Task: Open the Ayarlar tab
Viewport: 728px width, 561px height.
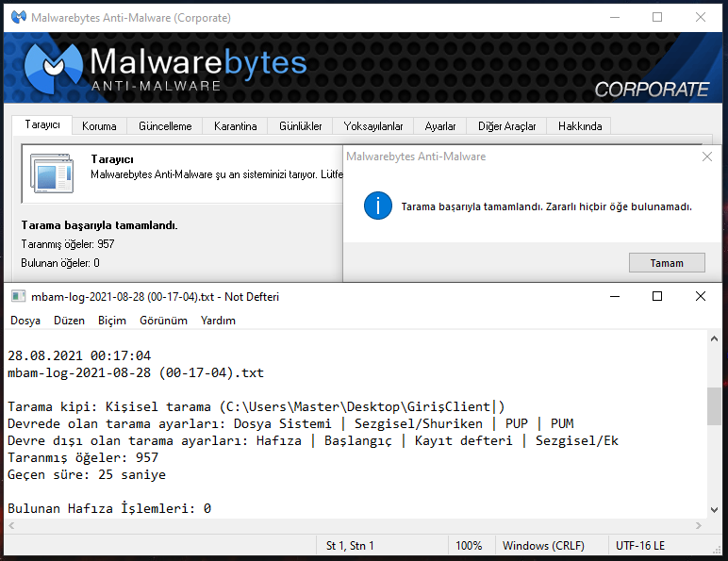Action: click(440, 125)
